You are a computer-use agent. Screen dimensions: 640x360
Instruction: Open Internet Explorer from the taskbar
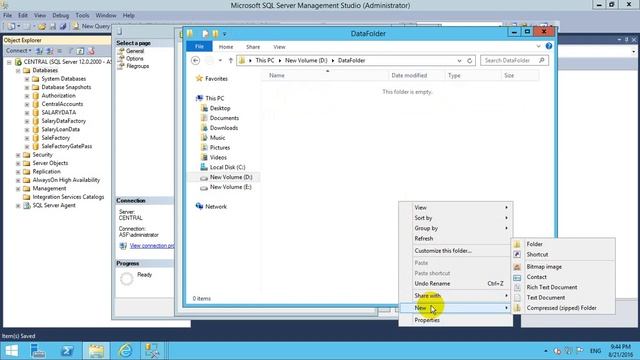click(125, 351)
